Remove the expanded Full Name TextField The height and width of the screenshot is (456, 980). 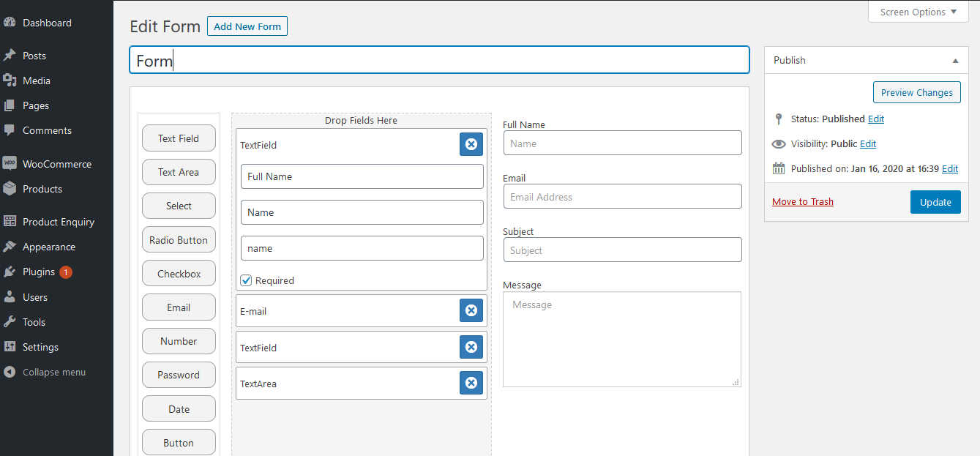tap(471, 144)
